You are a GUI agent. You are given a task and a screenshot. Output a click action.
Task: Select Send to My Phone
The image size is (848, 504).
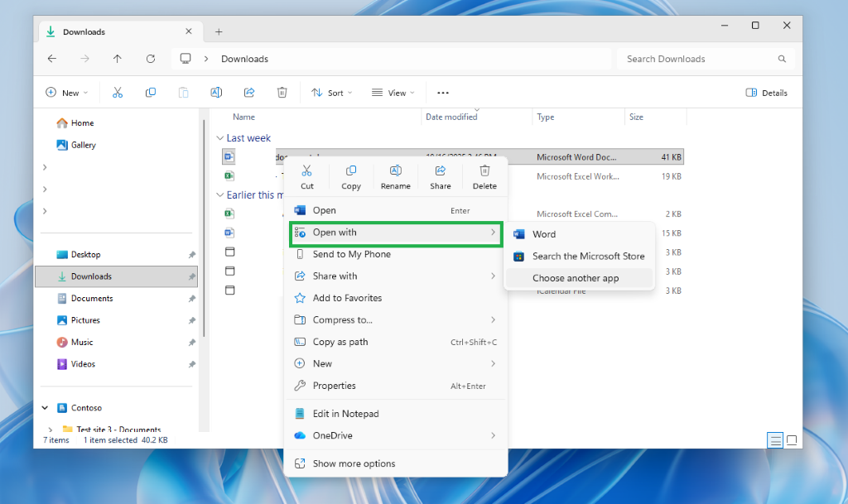point(396,254)
